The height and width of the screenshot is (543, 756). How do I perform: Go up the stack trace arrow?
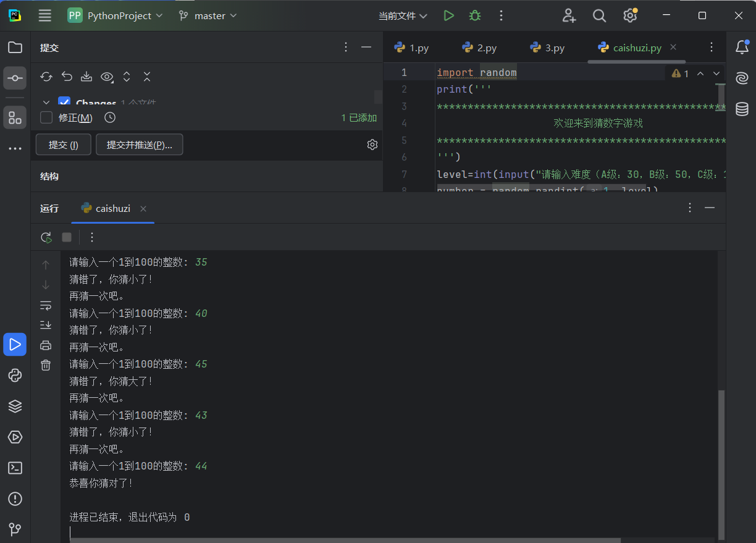46,264
